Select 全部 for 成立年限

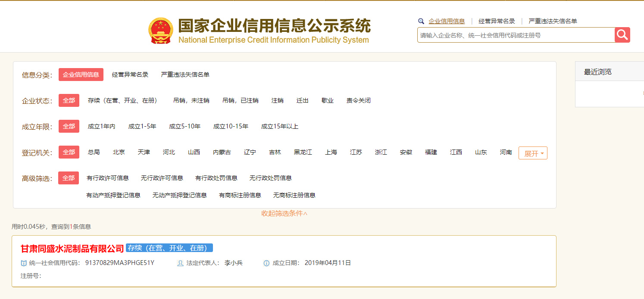(69, 126)
